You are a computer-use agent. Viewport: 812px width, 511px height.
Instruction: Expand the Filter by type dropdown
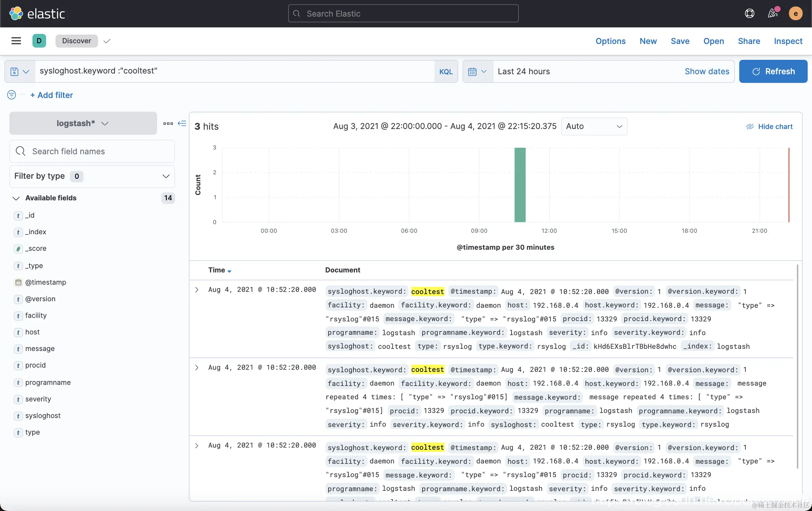pos(92,176)
